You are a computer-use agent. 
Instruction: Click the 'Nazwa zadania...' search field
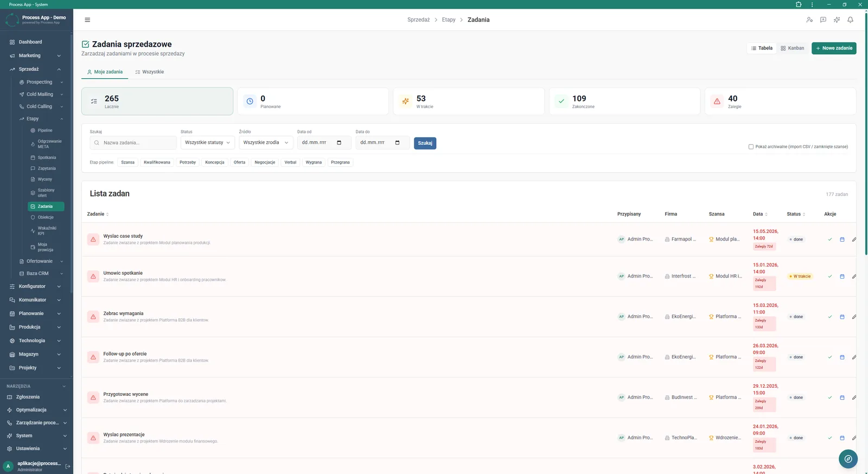(133, 143)
